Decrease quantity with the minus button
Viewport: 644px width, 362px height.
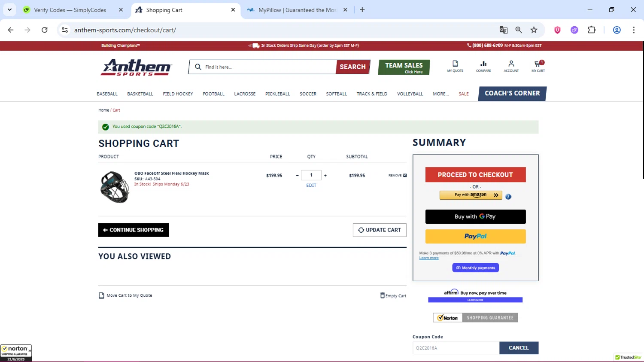coord(297,175)
